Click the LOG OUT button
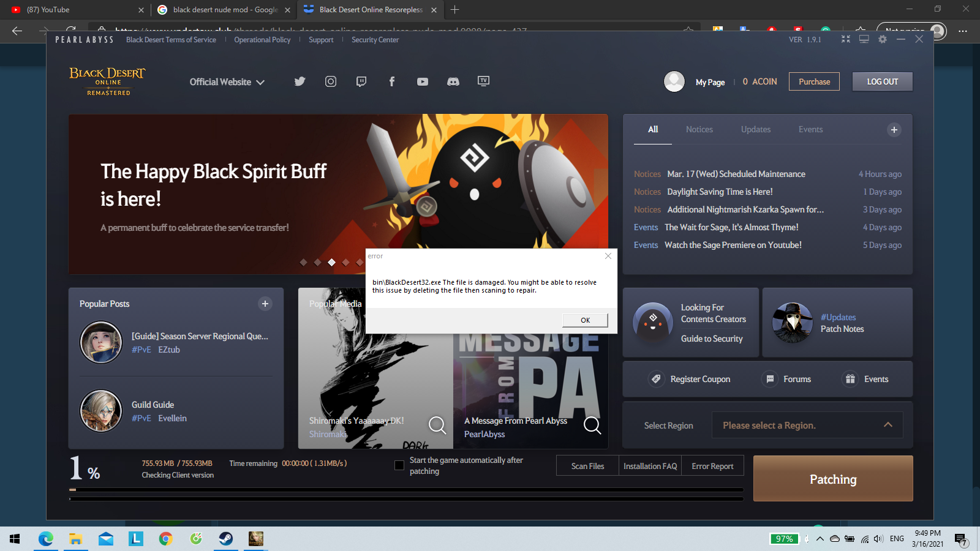This screenshot has height=551, width=980. (882, 81)
